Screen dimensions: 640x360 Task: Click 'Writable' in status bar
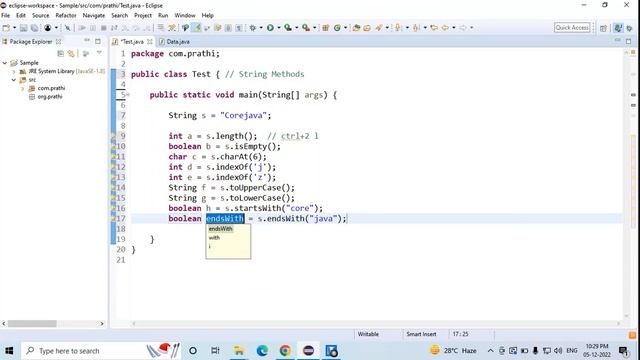[368, 334]
